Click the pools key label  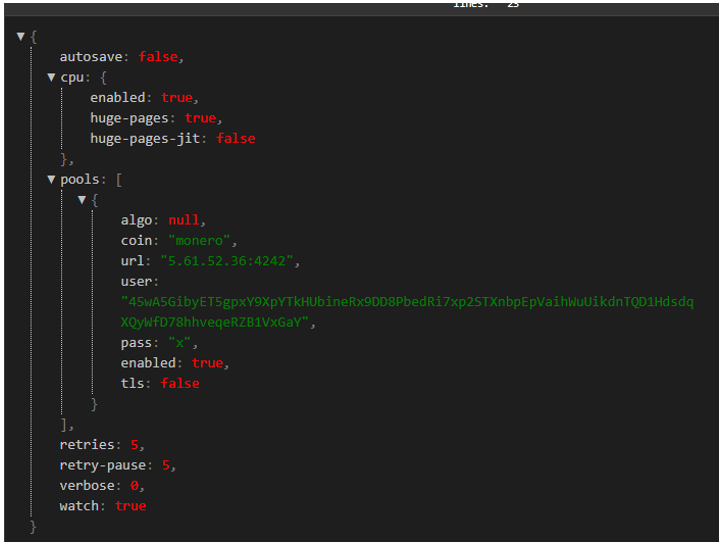80,180
